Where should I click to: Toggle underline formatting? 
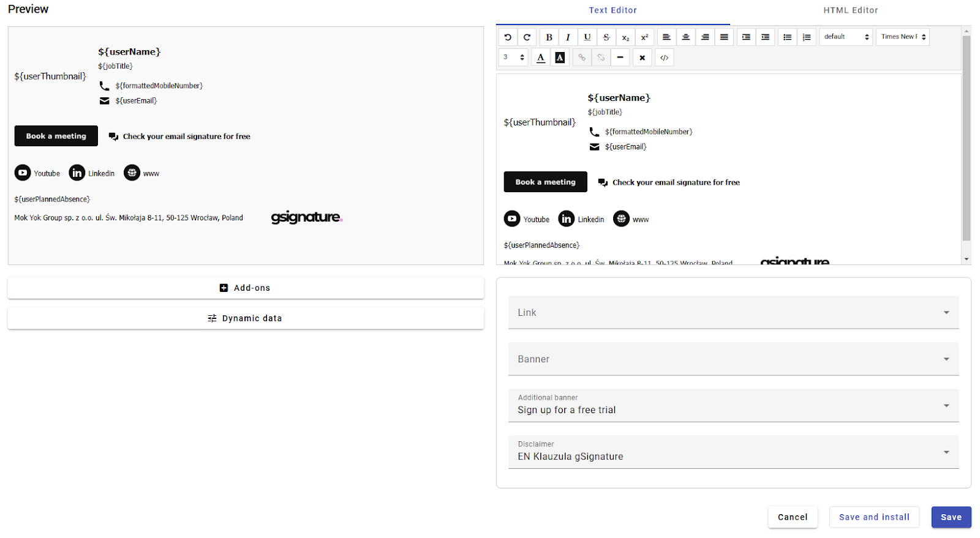[x=587, y=37]
